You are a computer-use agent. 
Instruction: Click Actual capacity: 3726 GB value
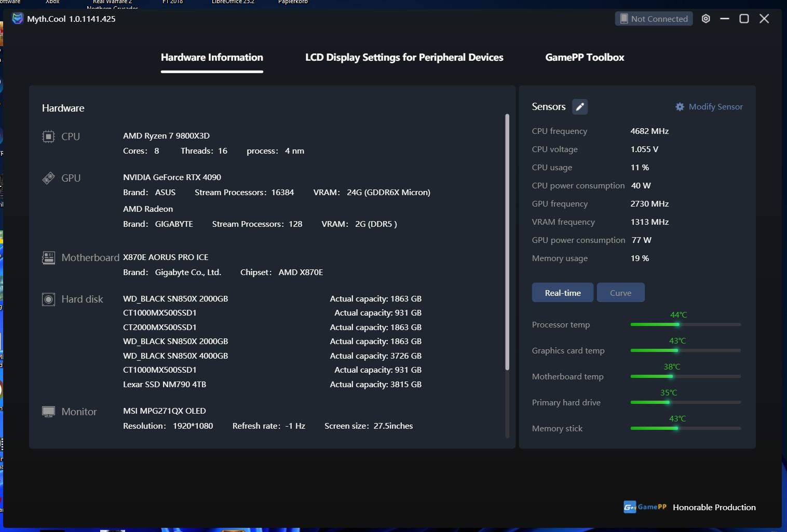tap(376, 356)
